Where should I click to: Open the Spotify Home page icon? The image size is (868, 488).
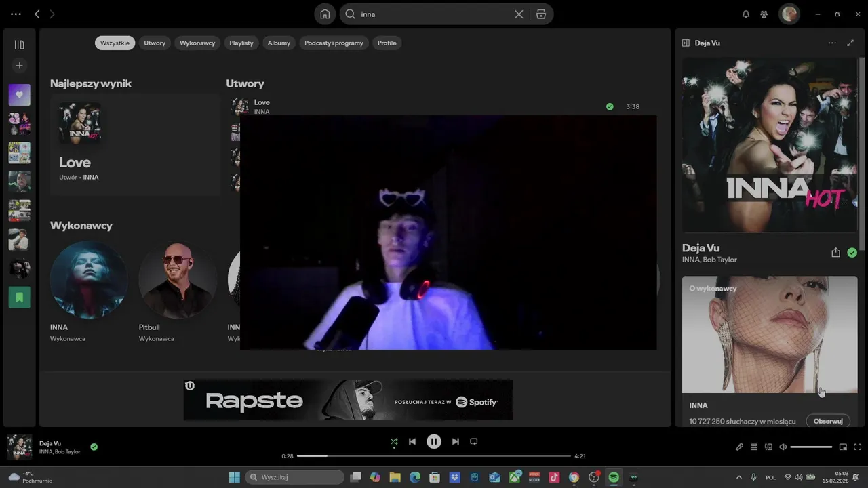pyautogui.click(x=325, y=14)
